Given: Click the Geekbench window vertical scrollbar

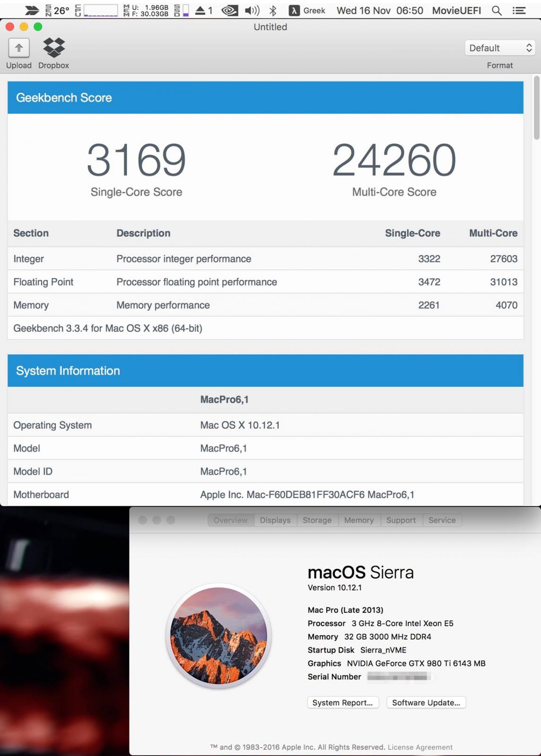Looking at the screenshot, I should [536, 108].
